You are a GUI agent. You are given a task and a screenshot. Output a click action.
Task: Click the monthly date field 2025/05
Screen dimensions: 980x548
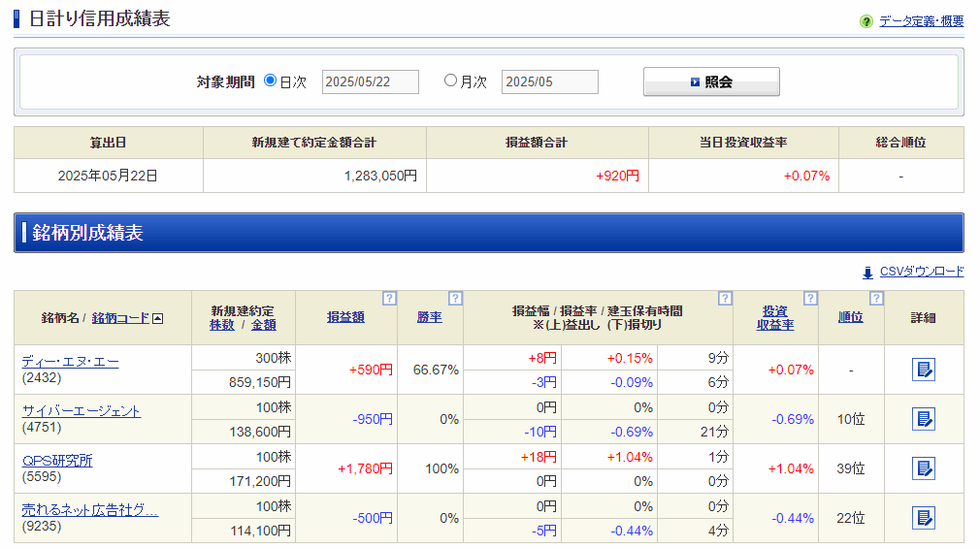click(549, 81)
